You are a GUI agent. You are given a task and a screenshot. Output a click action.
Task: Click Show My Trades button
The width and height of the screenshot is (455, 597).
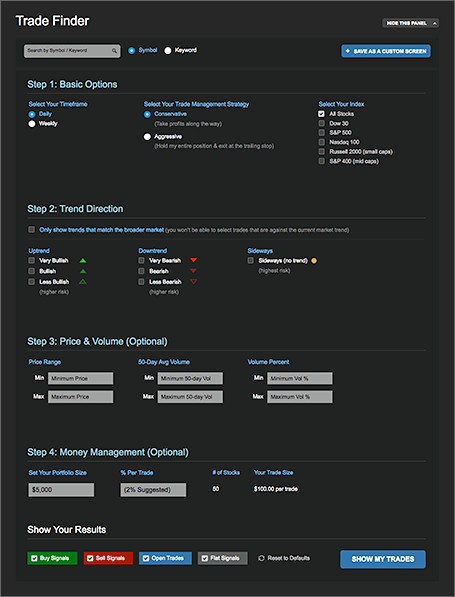(x=383, y=559)
